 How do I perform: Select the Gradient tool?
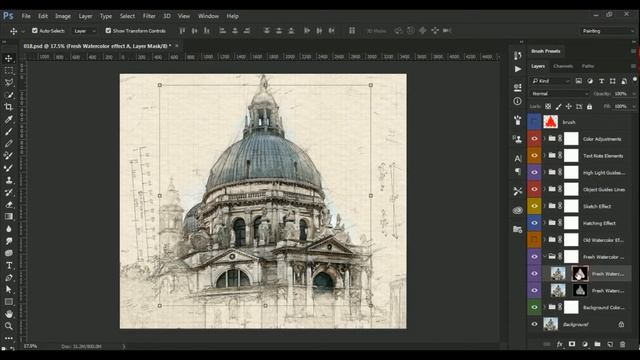tap(9, 217)
